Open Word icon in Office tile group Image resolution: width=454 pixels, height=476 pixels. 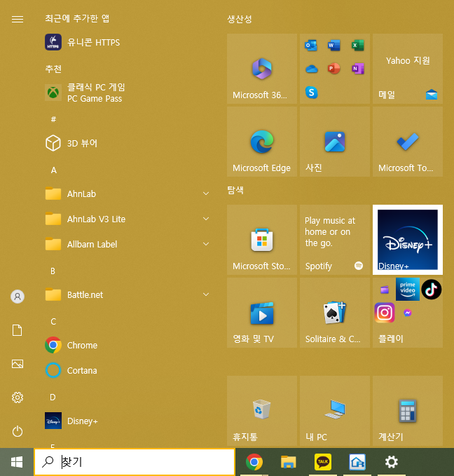pyautogui.click(x=334, y=46)
